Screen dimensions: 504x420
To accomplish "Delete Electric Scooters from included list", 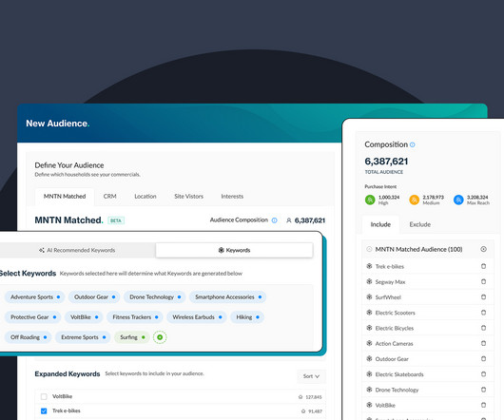I will (483, 313).
